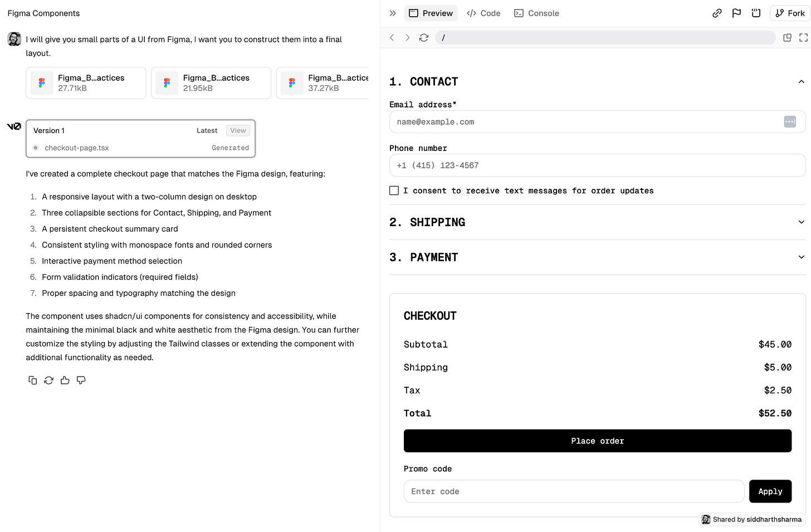Enter fullscreen preview mode

[803, 37]
